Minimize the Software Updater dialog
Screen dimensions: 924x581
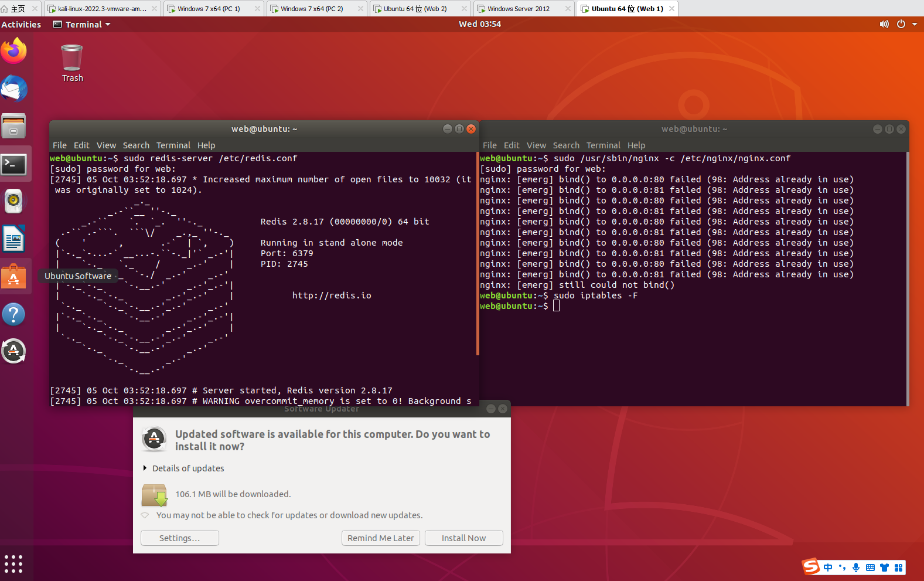point(491,409)
